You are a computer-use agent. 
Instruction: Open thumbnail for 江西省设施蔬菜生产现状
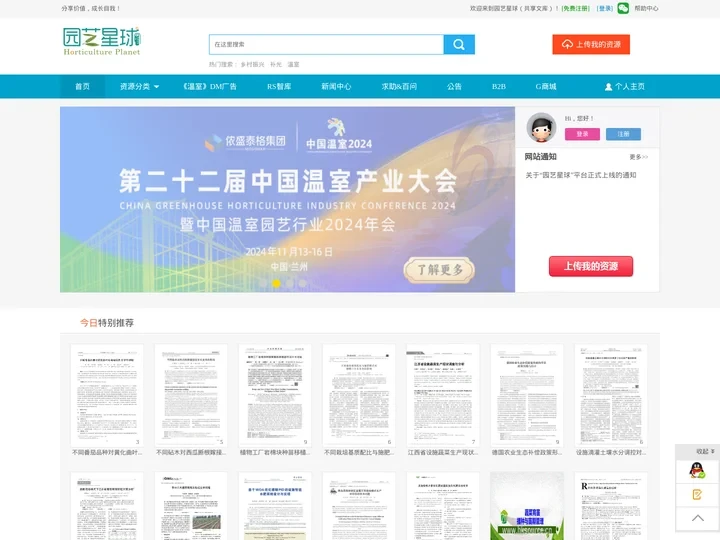click(x=443, y=395)
